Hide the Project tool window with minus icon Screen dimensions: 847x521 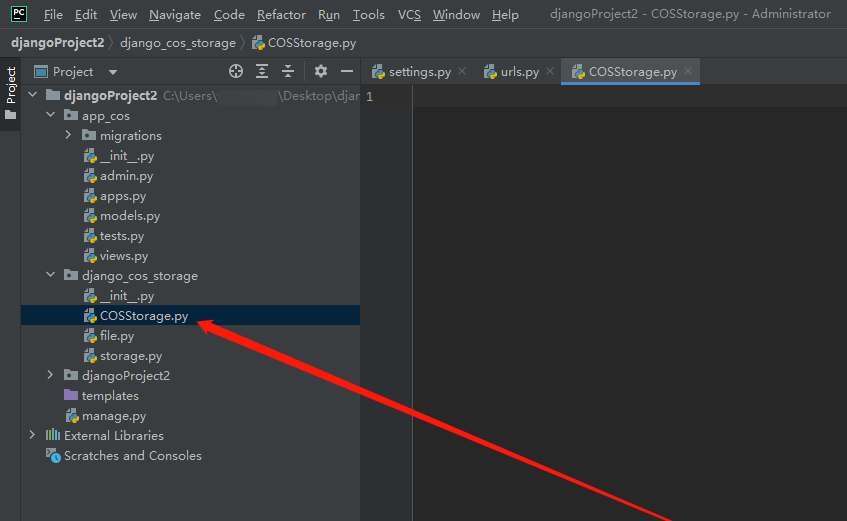(347, 71)
